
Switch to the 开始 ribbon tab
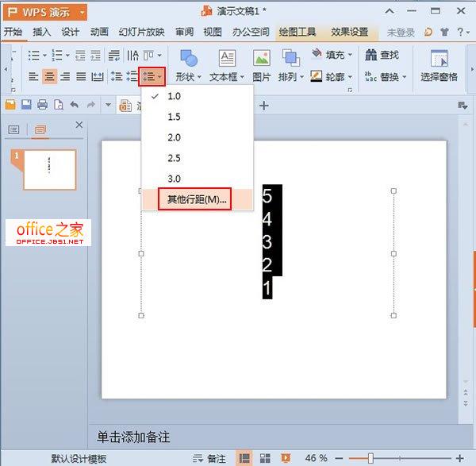click(13, 32)
